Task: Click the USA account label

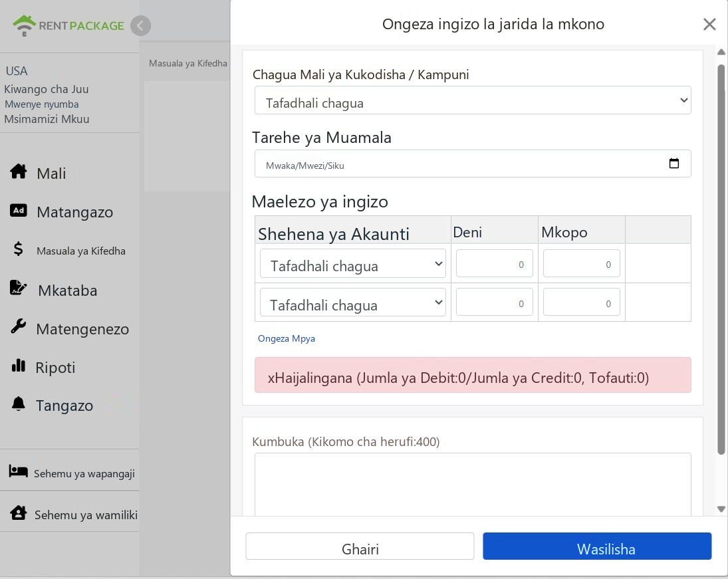Action: tap(17, 71)
